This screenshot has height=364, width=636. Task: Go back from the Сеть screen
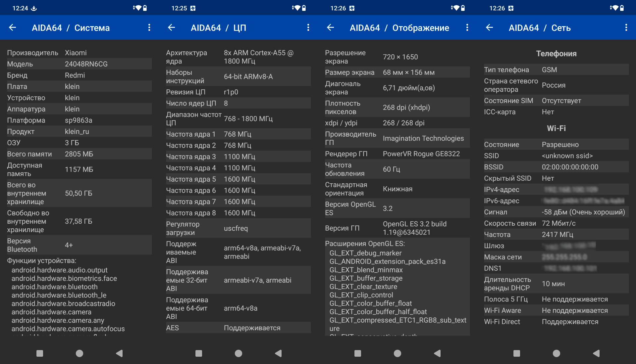pos(490,28)
